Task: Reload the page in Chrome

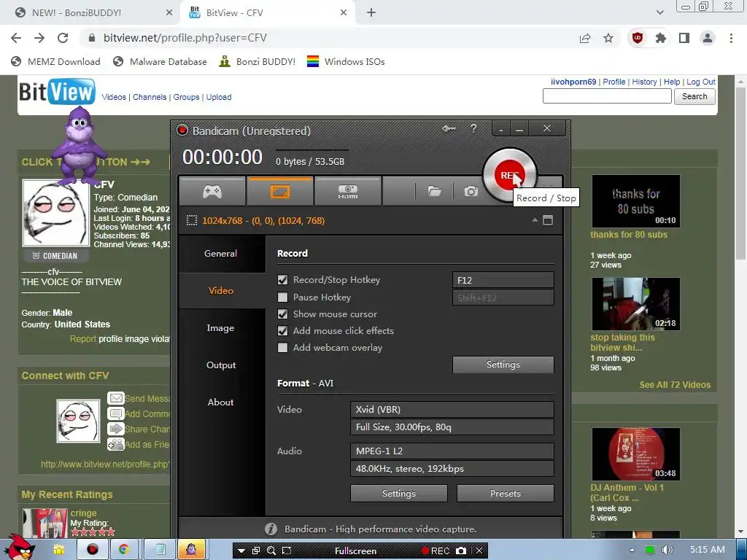Action: [x=63, y=38]
